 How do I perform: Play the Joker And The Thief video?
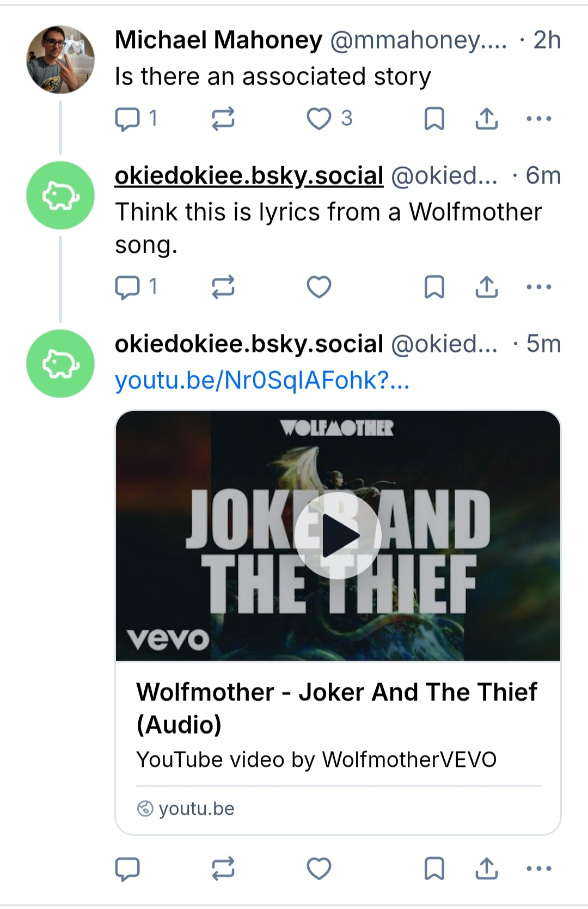coord(338,536)
